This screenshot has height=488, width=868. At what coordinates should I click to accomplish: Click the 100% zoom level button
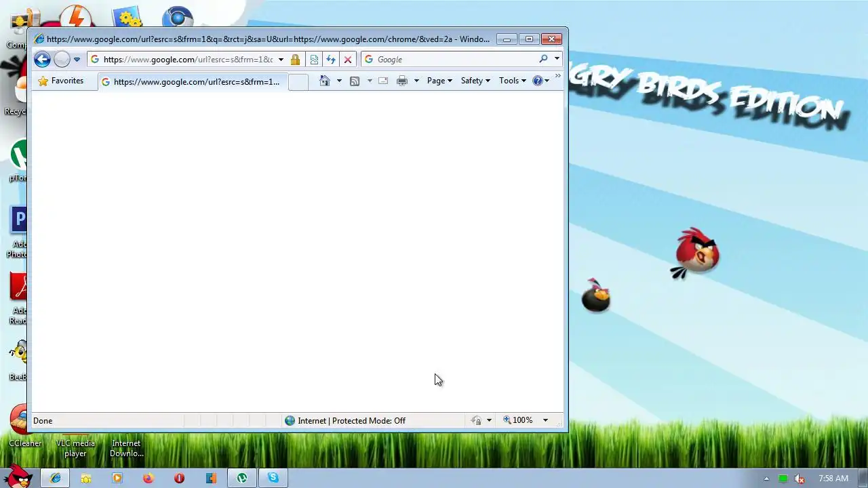point(518,420)
